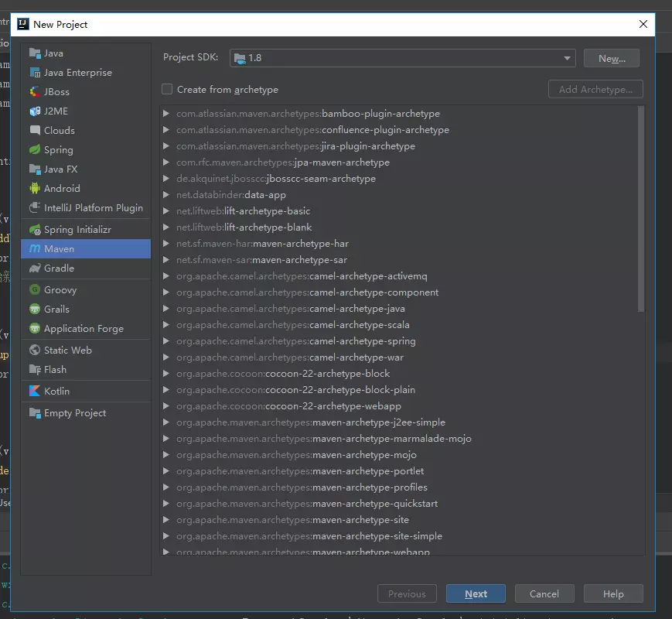Select the Clouds icon
Image resolution: width=672 pixels, height=619 pixels.
(x=35, y=131)
